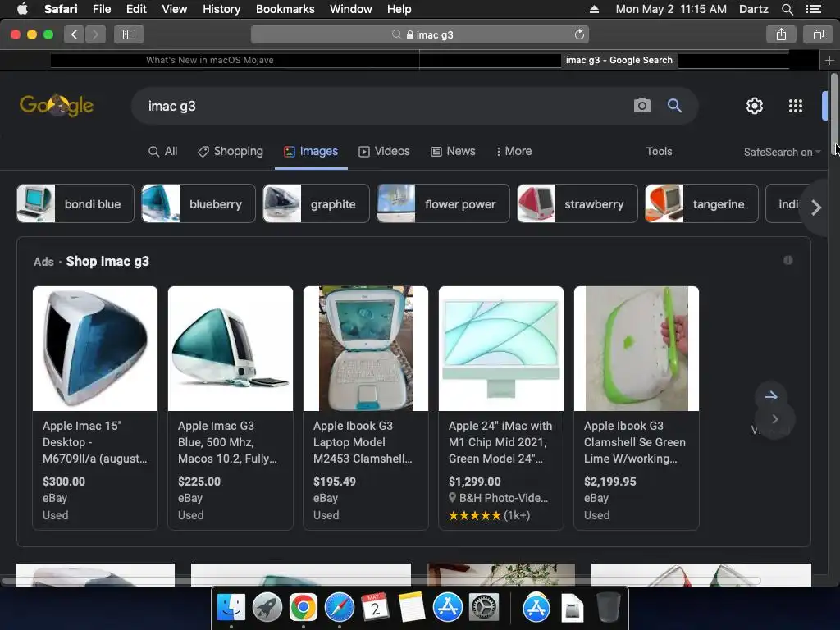The image size is (840, 630).
Task: Open the Apple Imac 15" Desktop ad link
Action: [94, 442]
